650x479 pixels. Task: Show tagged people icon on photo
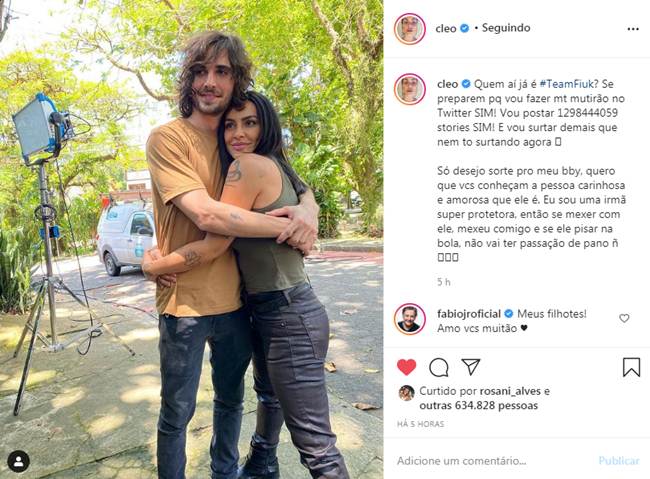[x=18, y=461]
